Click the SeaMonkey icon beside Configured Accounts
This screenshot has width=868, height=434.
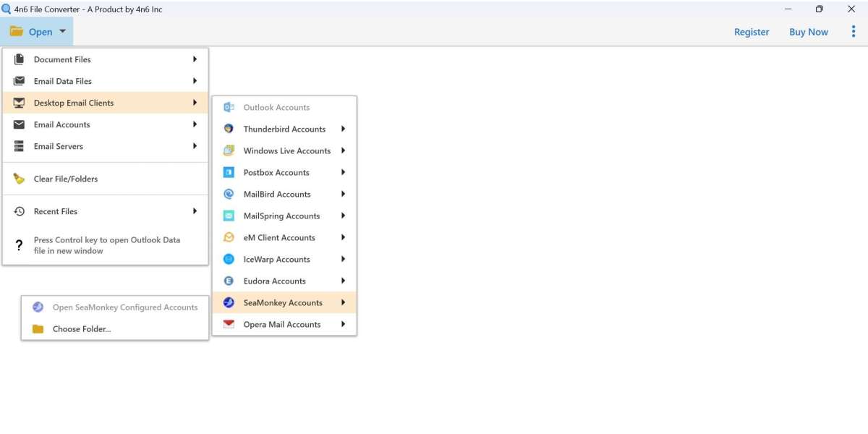[38, 307]
